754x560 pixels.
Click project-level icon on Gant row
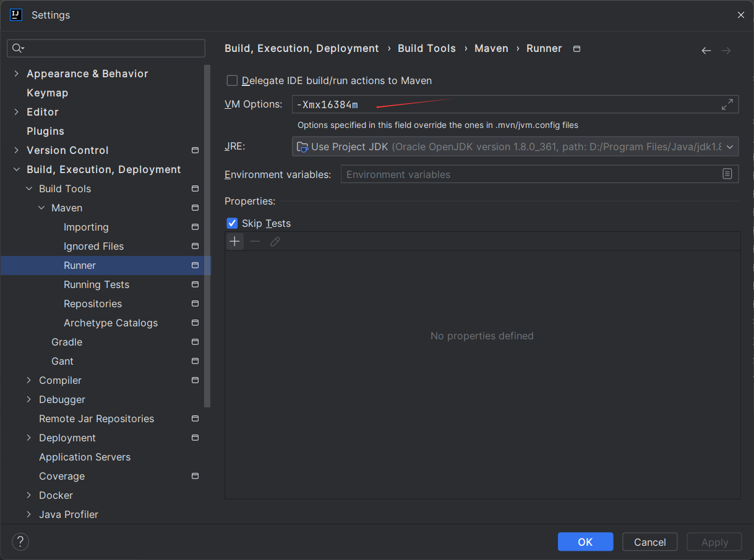coord(195,361)
